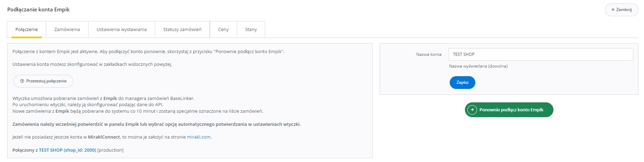Screen dimensions: 644x162
Task: Click Ponownie podłącz konto Empik
Action: tap(511, 110)
